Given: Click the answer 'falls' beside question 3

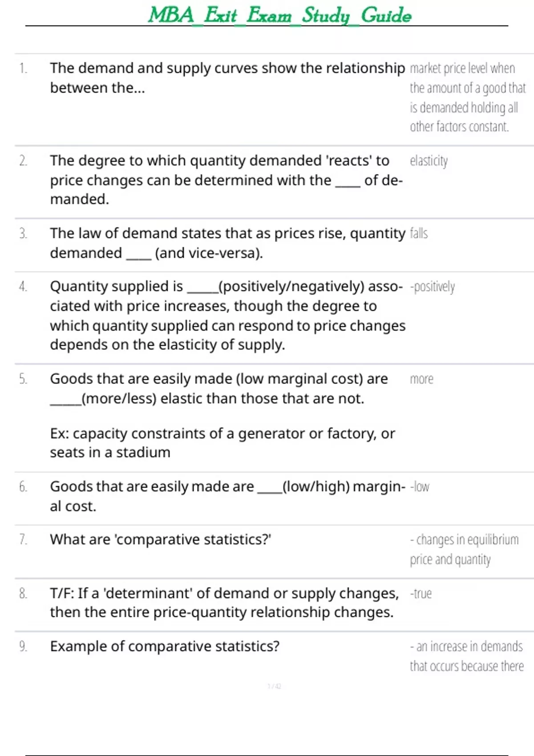Looking at the screenshot, I should pyautogui.click(x=419, y=233).
